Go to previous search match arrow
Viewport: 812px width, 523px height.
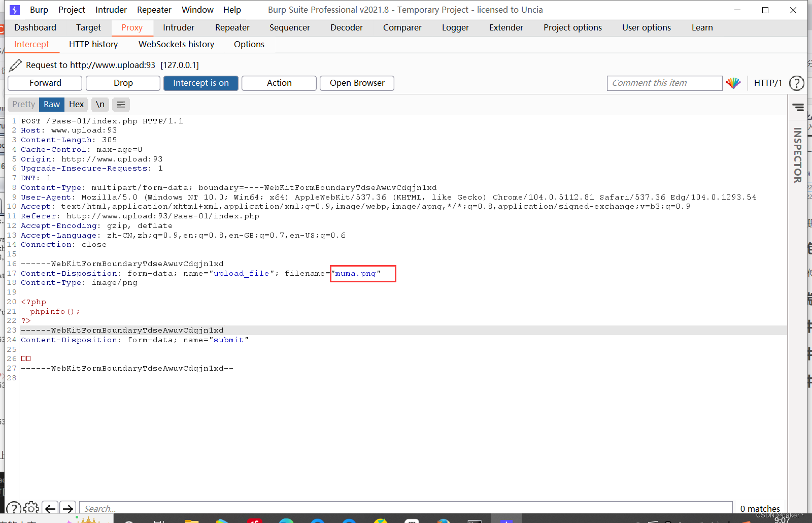tap(50, 508)
